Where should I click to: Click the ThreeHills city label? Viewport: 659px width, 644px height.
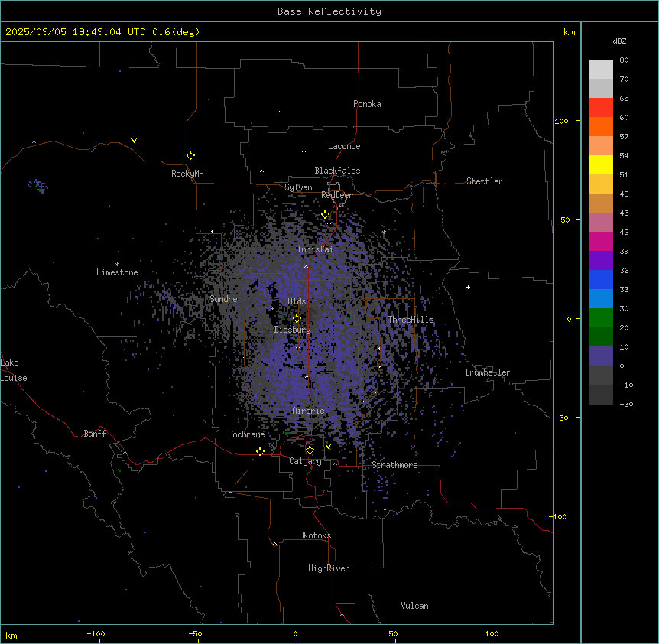click(411, 320)
